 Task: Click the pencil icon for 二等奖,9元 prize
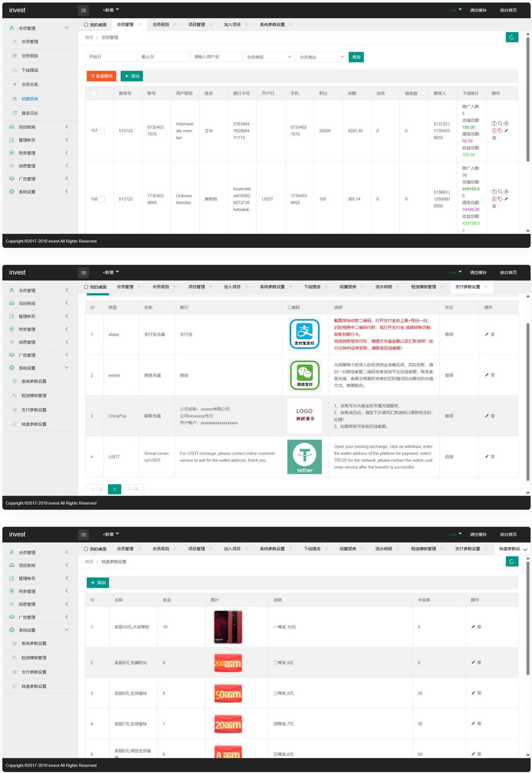(x=473, y=662)
